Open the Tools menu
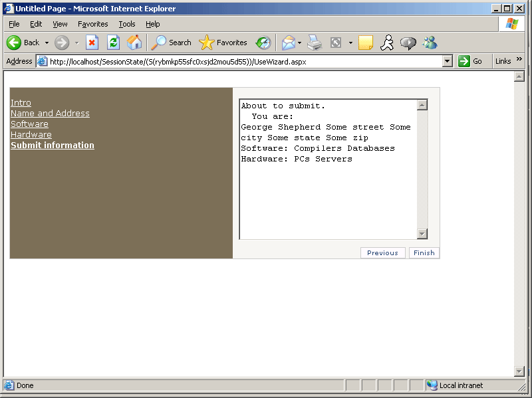The width and height of the screenshot is (532, 398). pos(126,24)
